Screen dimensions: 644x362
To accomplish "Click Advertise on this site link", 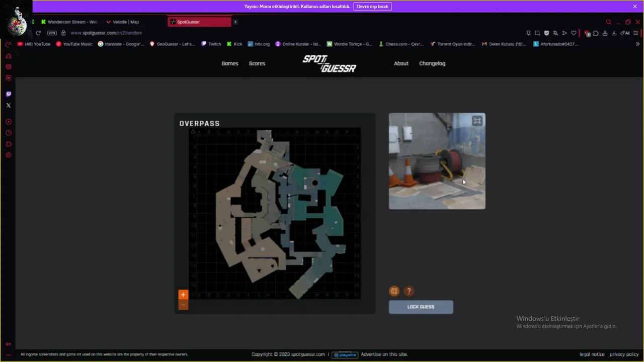I will coord(384,354).
